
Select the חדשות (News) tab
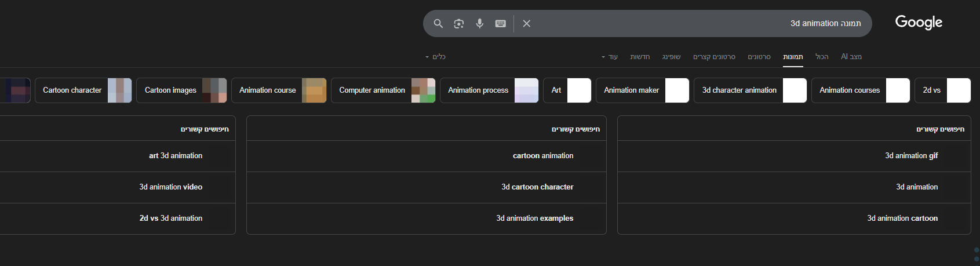[640, 57]
